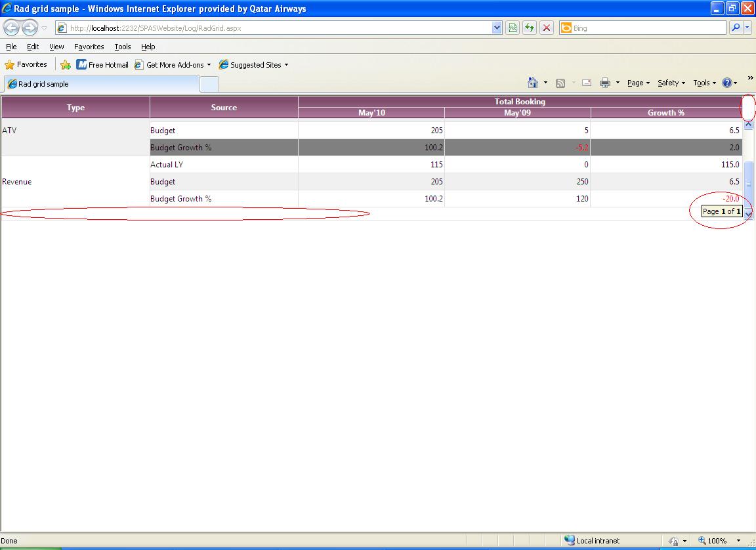
Task: Expand the Home dropdown arrow
Action: click(545, 83)
